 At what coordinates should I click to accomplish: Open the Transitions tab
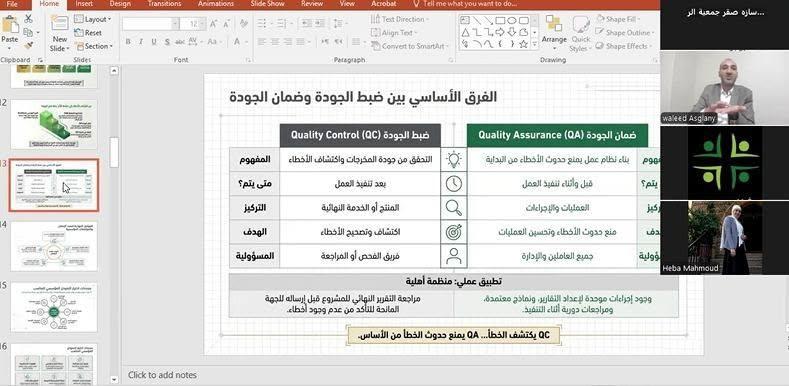(165, 4)
